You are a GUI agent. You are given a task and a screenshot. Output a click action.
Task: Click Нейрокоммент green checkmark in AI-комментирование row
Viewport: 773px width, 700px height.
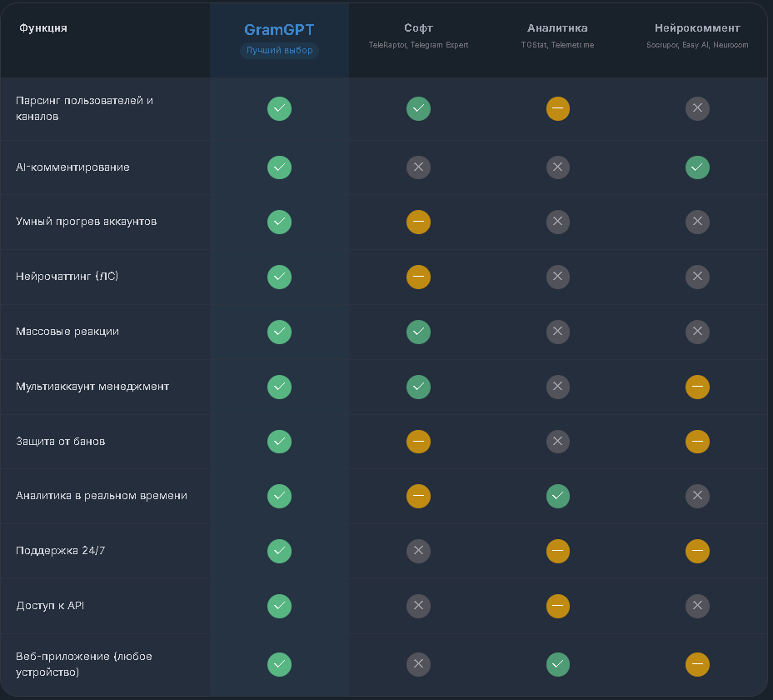(697, 167)
